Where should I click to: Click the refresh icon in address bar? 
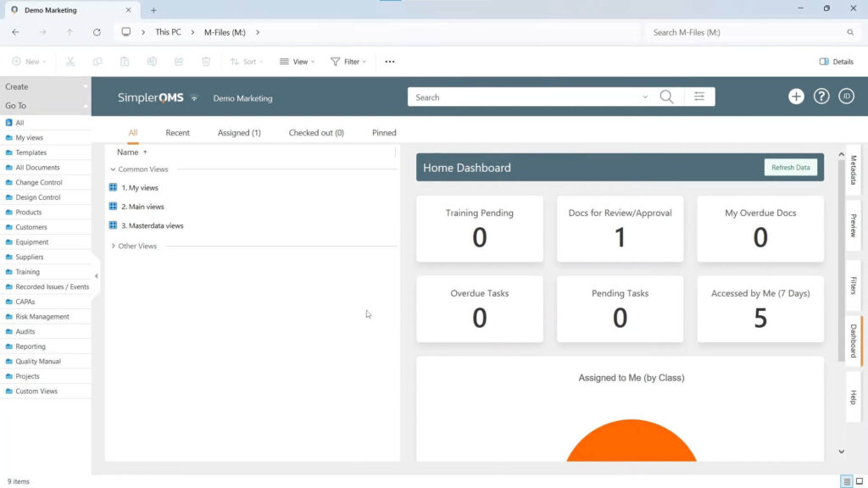coord(97,32)
